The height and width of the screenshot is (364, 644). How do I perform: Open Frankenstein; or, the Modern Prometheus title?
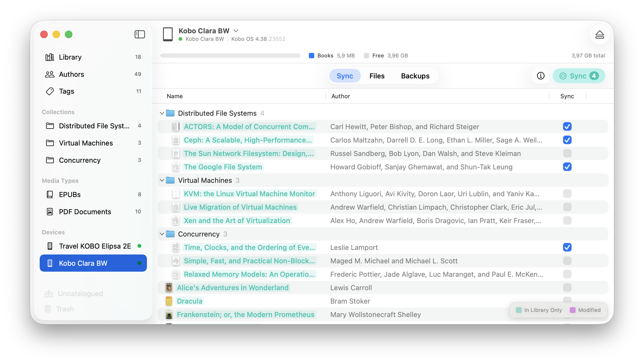pos(246,315)
